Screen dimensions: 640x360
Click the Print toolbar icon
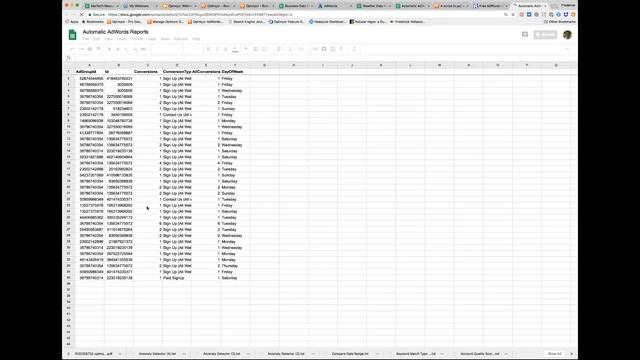coord(90,49)
